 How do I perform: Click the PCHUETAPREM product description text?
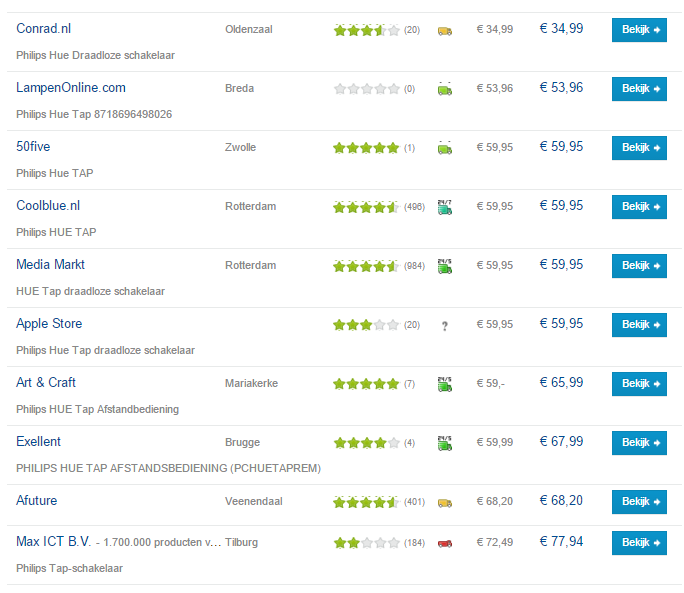(x=168, y=468)
